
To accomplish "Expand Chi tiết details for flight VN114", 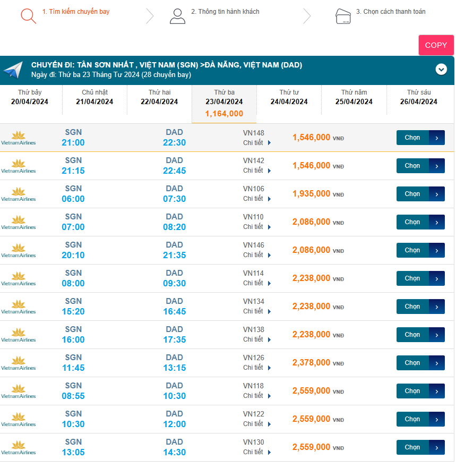I will click(257, 283).
